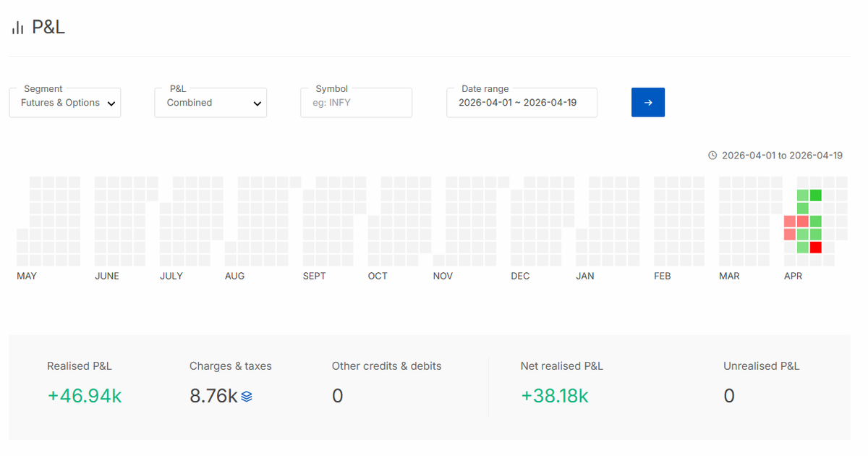Open the charges breakdown via stacked layers icon

(247, 397)
